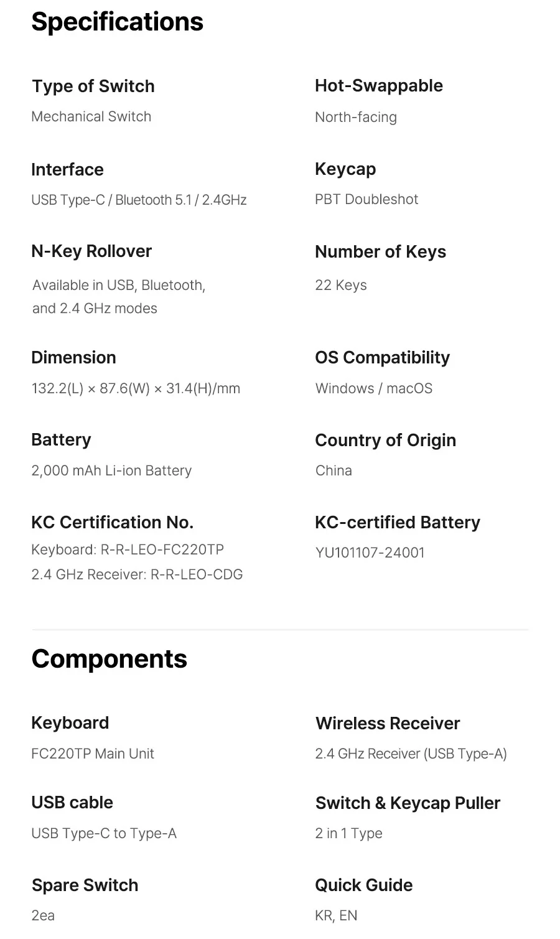Click the Keyboard certification R-R-LEO-FC220TP
This screenshot has height=939, width=560.
click(128, 549)
